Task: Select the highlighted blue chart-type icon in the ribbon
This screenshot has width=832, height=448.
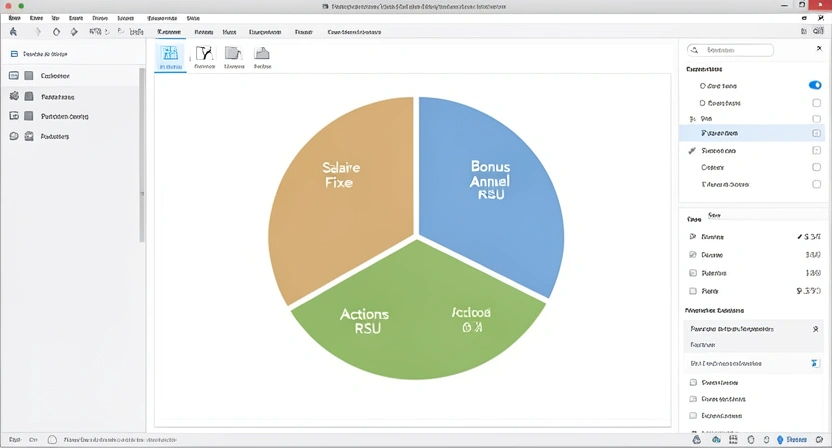Action: pos(170,55)
